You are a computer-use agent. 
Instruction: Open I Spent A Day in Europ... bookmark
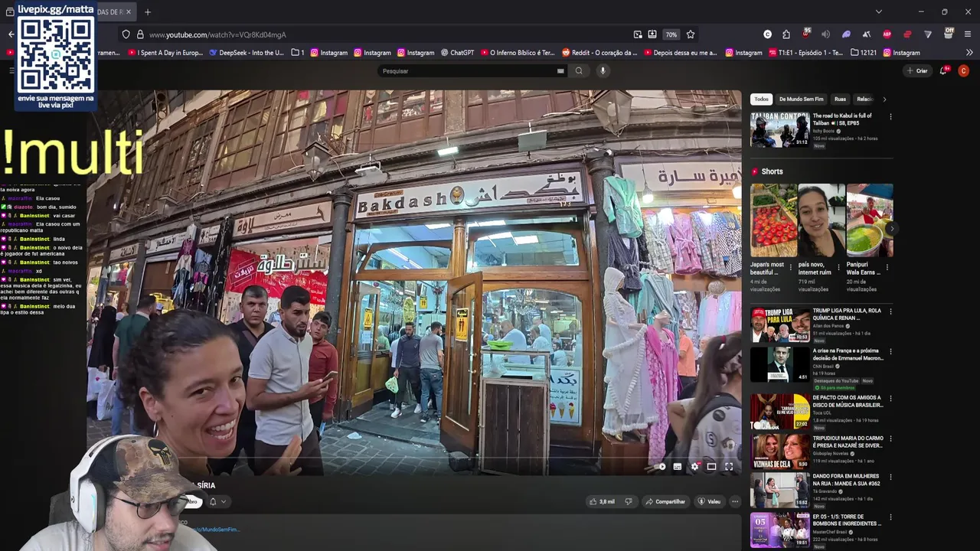(165, 53)
